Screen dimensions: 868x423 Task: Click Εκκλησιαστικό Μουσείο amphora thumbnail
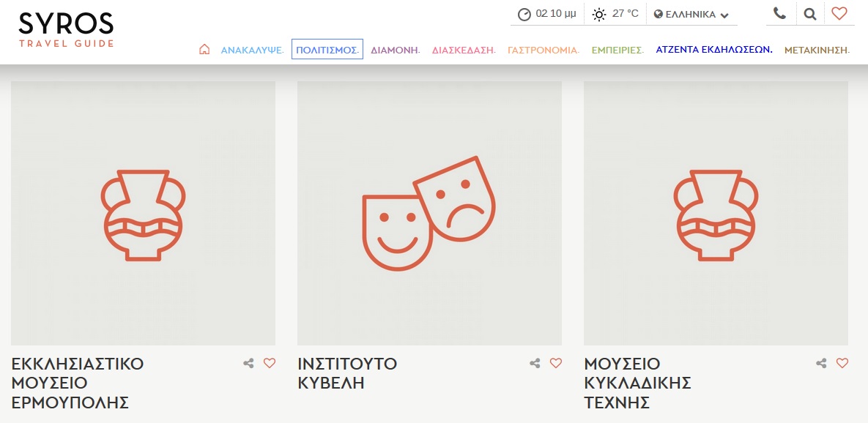tap(144, 214)
